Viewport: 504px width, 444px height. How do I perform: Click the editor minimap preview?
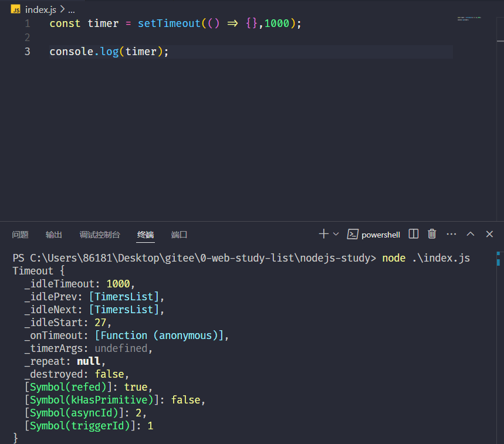(x=469, y=19)
